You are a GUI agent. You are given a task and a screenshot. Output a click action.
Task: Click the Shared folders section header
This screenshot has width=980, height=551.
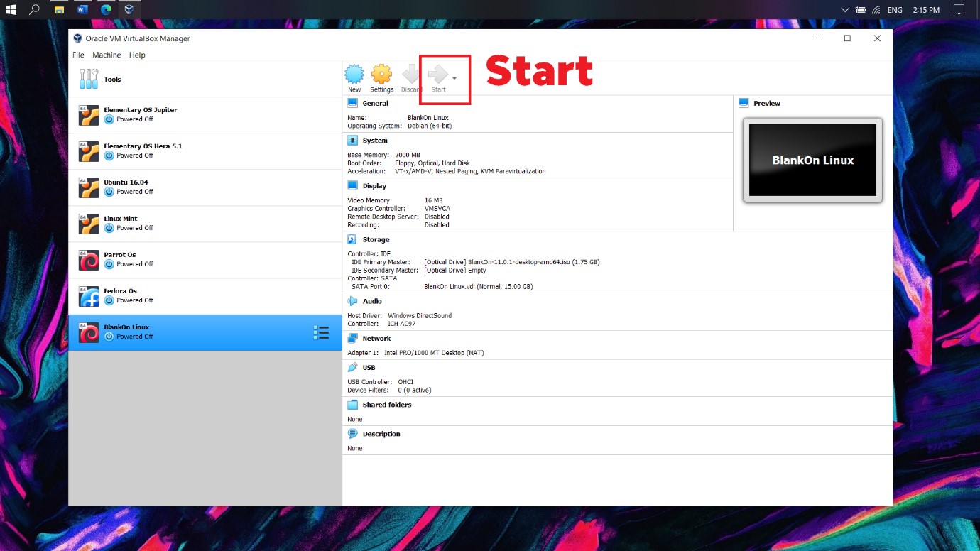[x=387, y=405]
